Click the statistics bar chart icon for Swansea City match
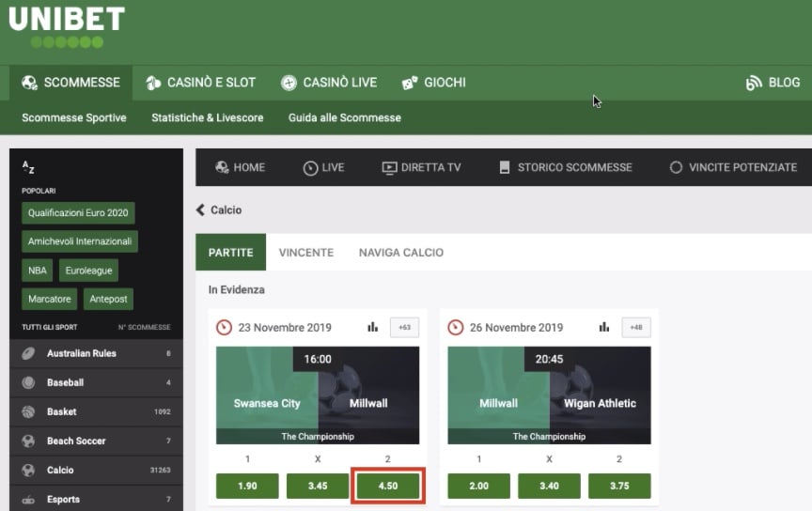The width and height of the screenshot is (812, 511). [372, 327]
